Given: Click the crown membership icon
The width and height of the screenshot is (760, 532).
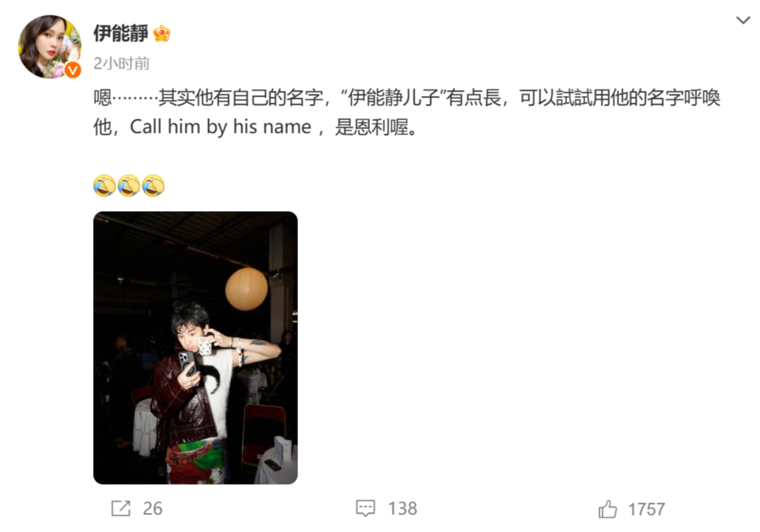Looking at the screenshot, I should 162,33.
